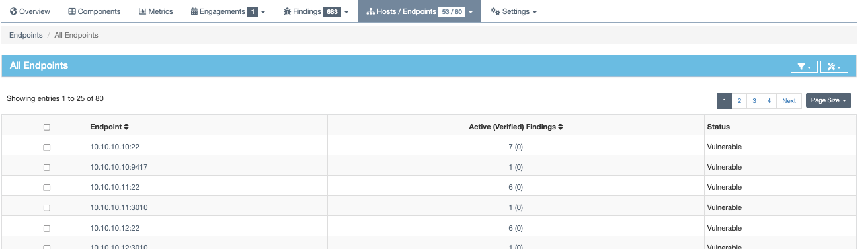The image size is (868, 249).
Task: Click the Endpoints breadcrumb link
Action: coord(26,35)
